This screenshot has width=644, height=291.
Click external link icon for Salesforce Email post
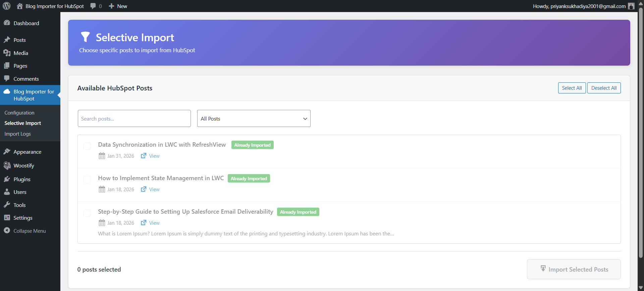click(x=144, y=223)
